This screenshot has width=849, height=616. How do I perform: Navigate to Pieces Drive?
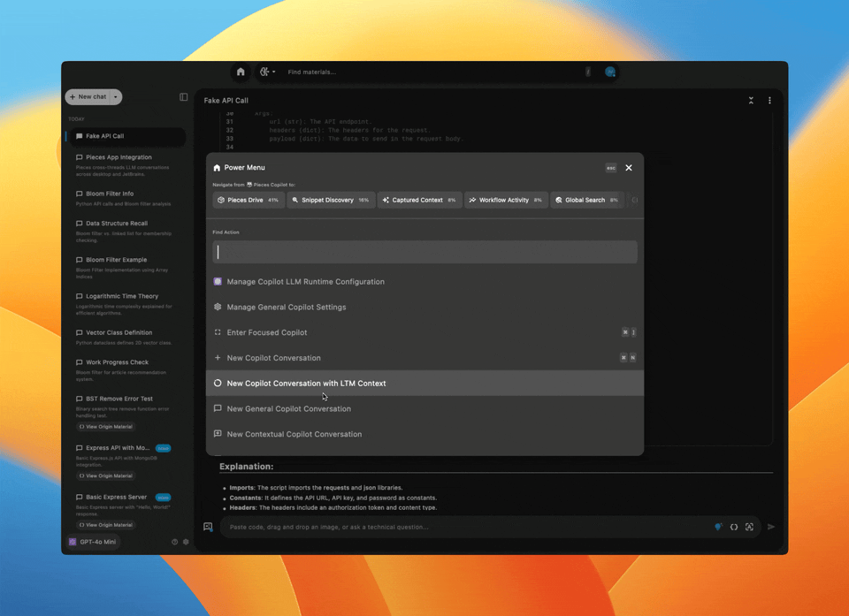click(249, 200)
